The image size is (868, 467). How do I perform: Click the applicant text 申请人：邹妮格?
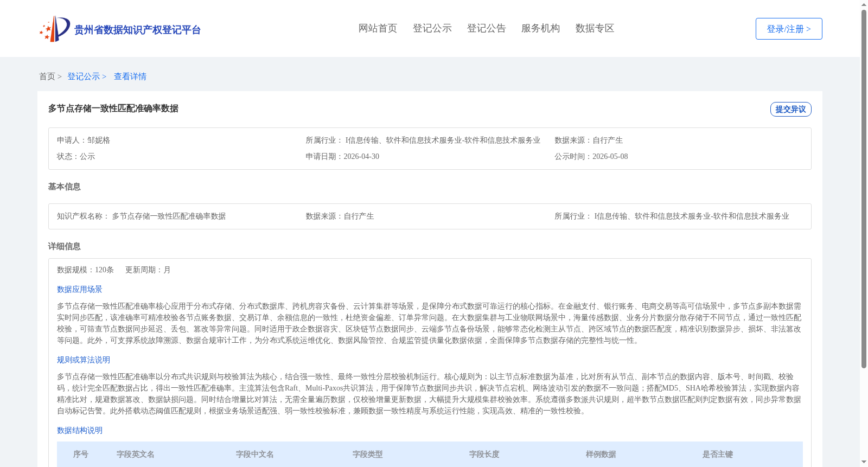[84, 140]
